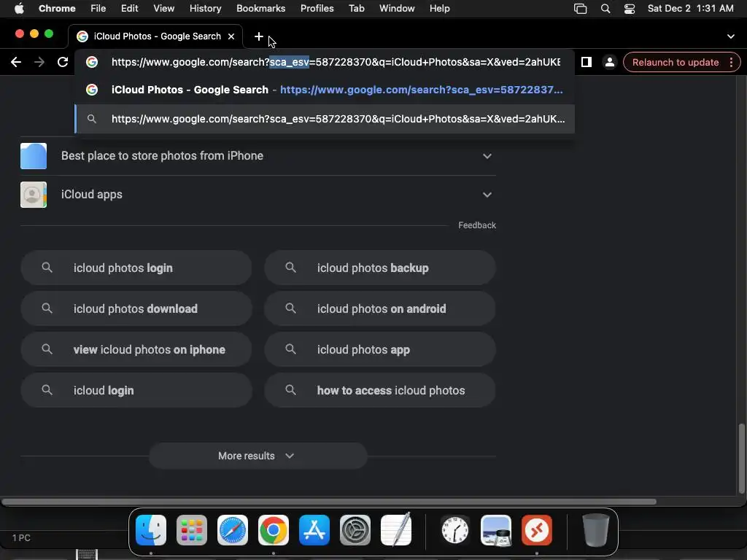The image size is (747, 560).
Task: Click the date and time in menu bar
Action: tap(690, 8)
